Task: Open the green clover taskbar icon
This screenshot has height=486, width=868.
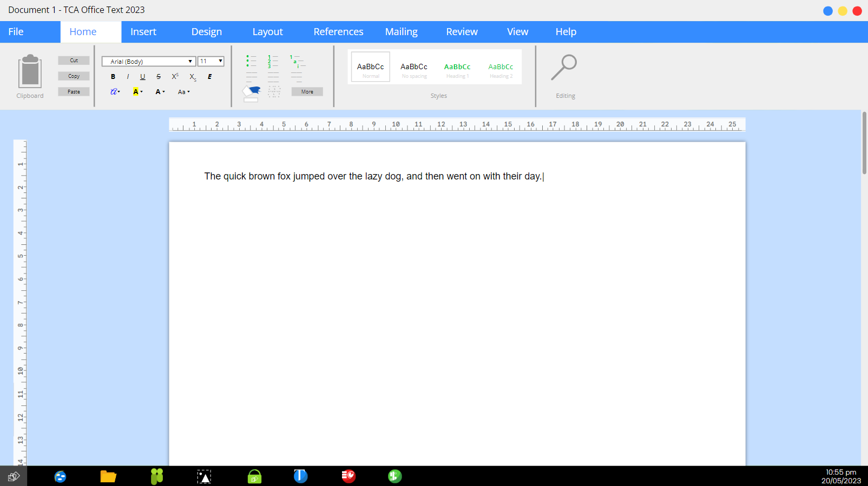Action: (x=157, y=476)
